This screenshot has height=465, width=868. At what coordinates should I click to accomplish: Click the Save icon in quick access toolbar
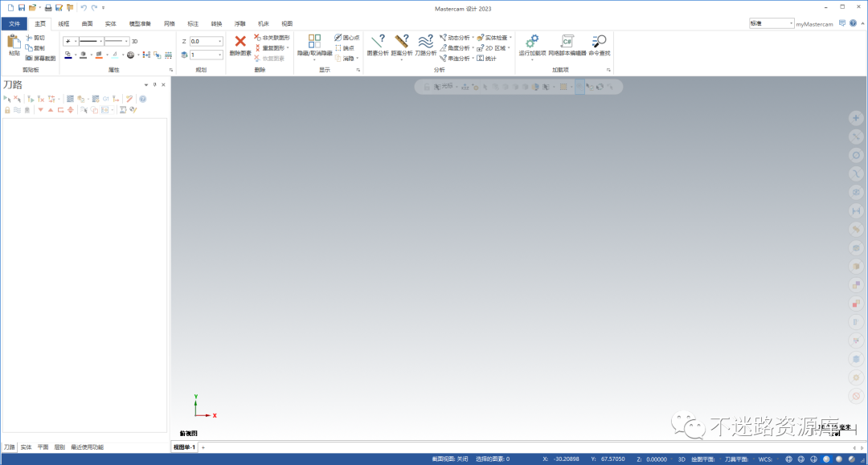point(22,8)
